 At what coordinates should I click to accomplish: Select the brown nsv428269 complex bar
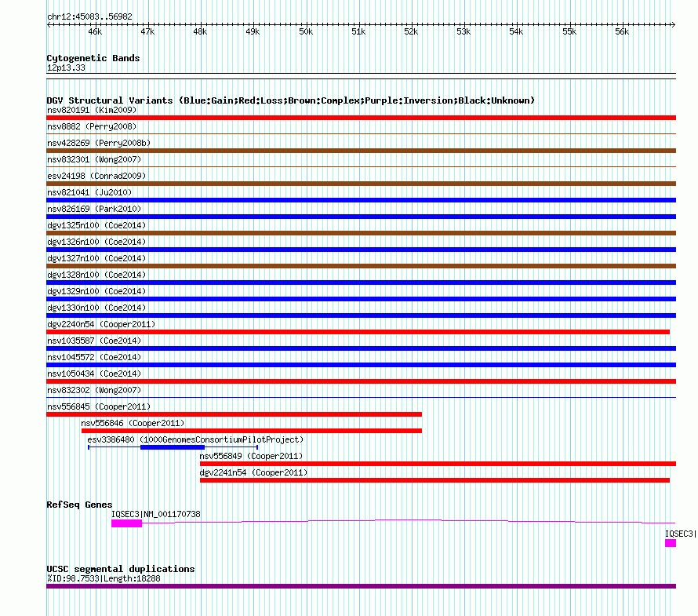coord(361,151)
